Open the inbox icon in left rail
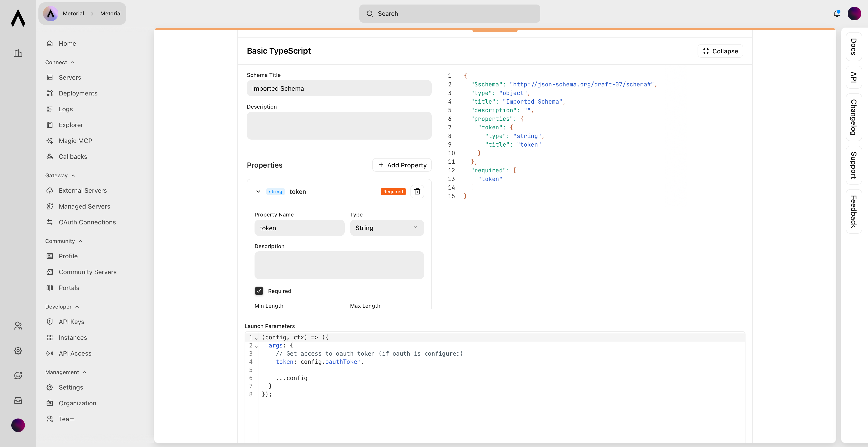Viewport: 868px width, 447px height. point(18,400)
